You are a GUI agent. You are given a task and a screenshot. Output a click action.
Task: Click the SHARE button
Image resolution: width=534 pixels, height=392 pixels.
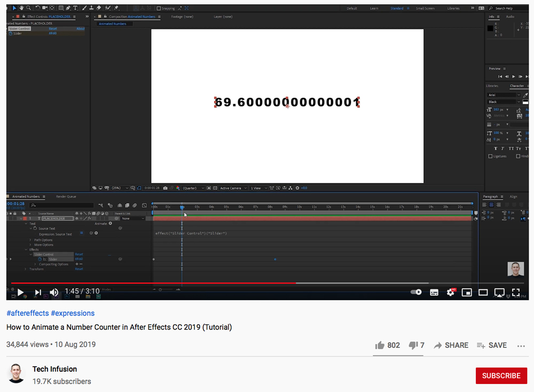tap(451, 346)
